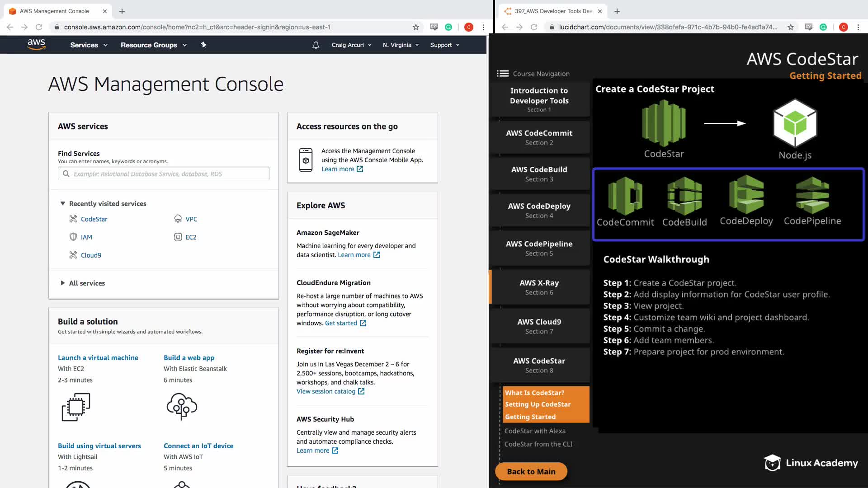Open the N. Virginia region dropdown
Viewport: 868px width, 488px height.
point(401,45)
